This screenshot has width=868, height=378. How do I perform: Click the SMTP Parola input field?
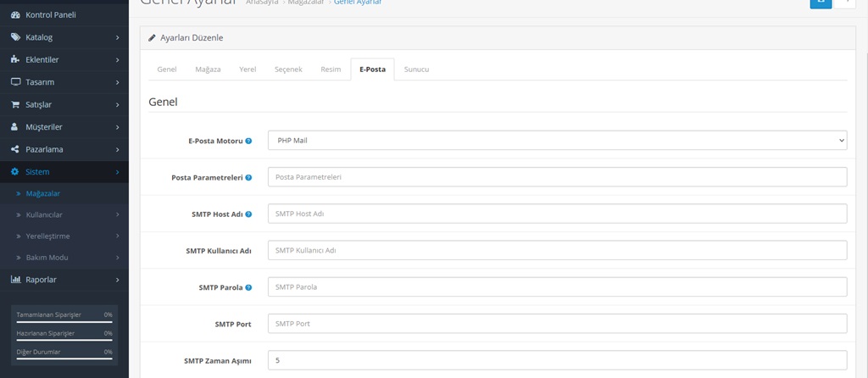tap(558, 287)
